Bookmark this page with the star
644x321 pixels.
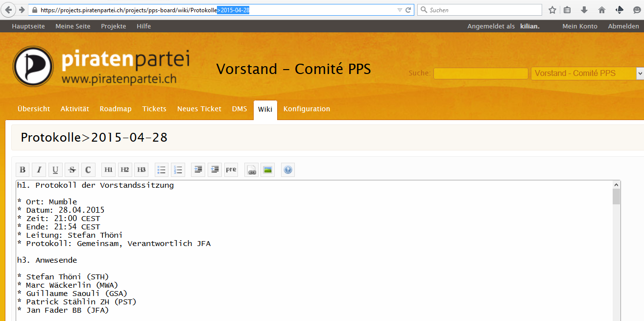point(552,10)
